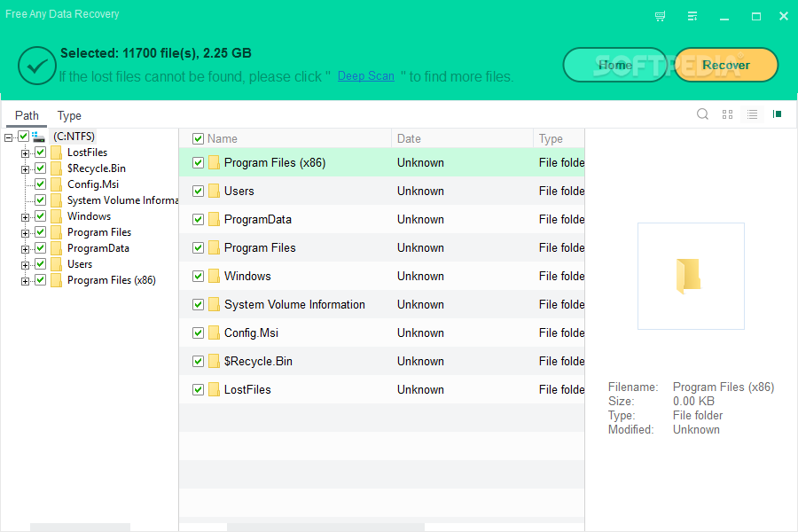Select Program Files row in file list
This screenshot has width=798, height=532.
pos(381,248)
